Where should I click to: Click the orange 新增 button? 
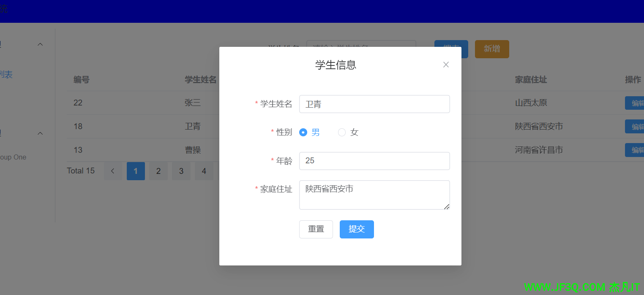point(492,49)
